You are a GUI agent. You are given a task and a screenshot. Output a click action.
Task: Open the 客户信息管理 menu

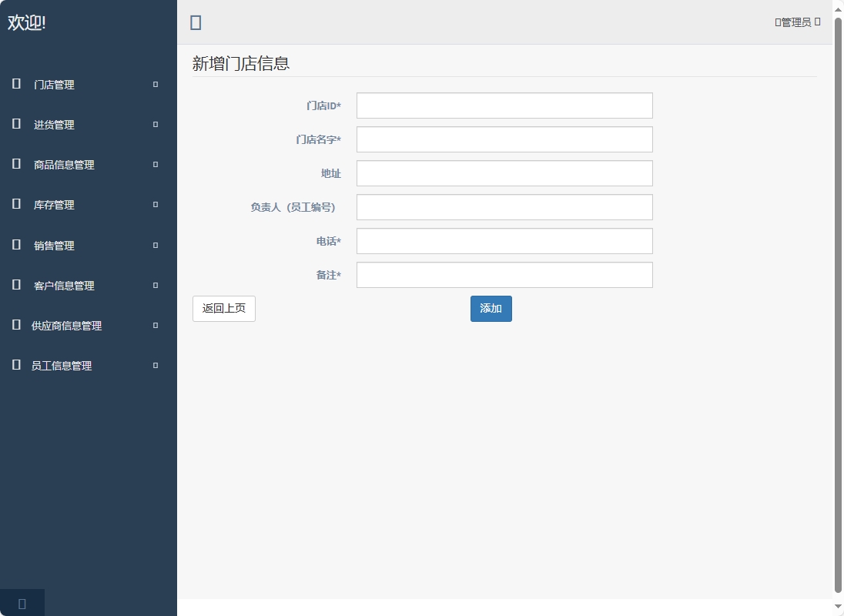(89, 285)
